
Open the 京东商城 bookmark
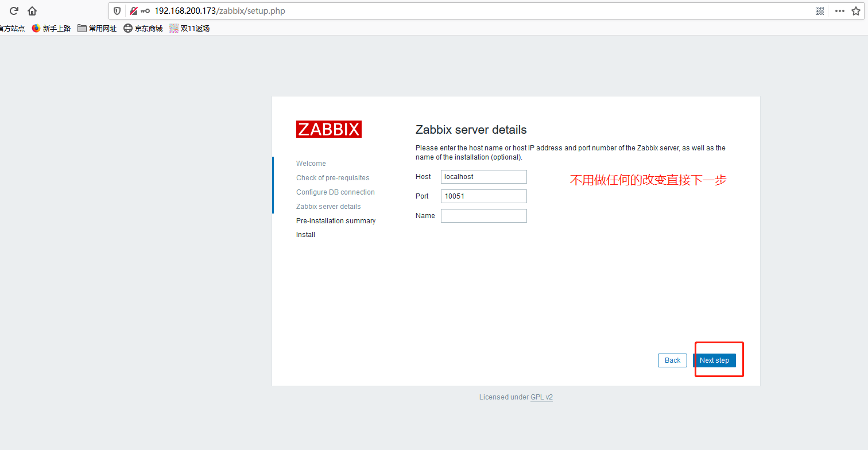[x=143, y=28]
